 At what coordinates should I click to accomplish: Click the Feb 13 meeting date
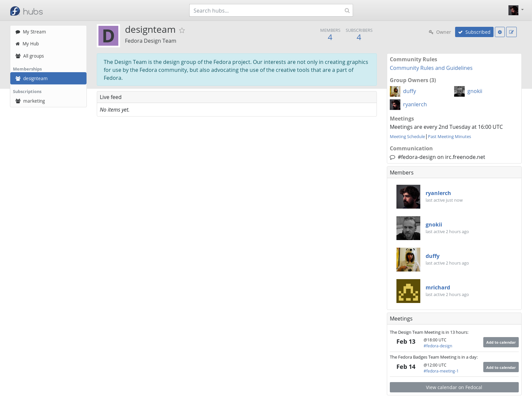(x=406, y=342)
